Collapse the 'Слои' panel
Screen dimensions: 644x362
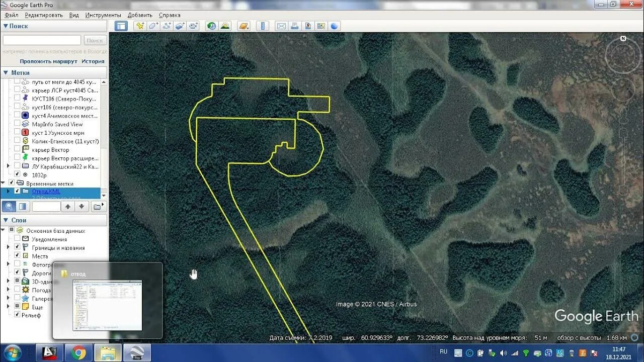[6, 220]
